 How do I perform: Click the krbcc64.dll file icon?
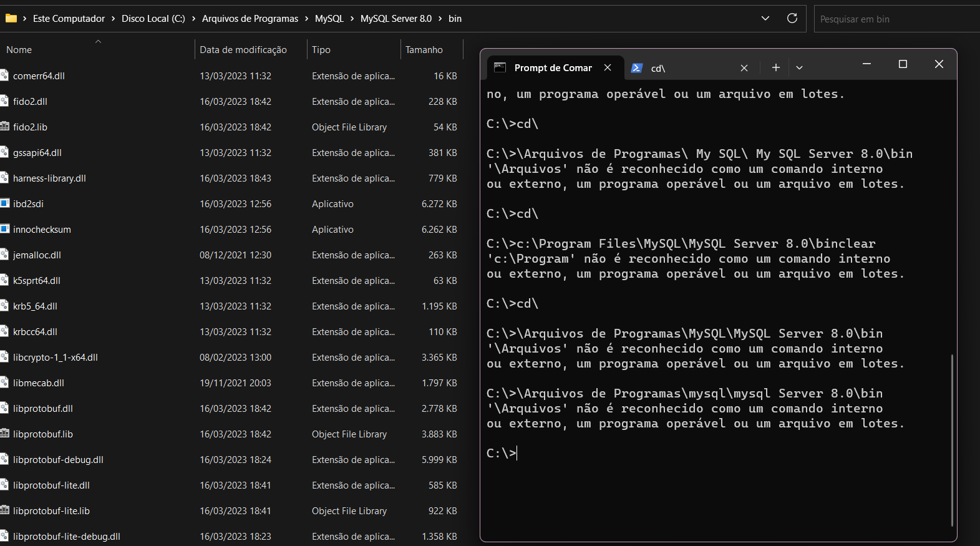pyautogui.click(x=5, y=331)
